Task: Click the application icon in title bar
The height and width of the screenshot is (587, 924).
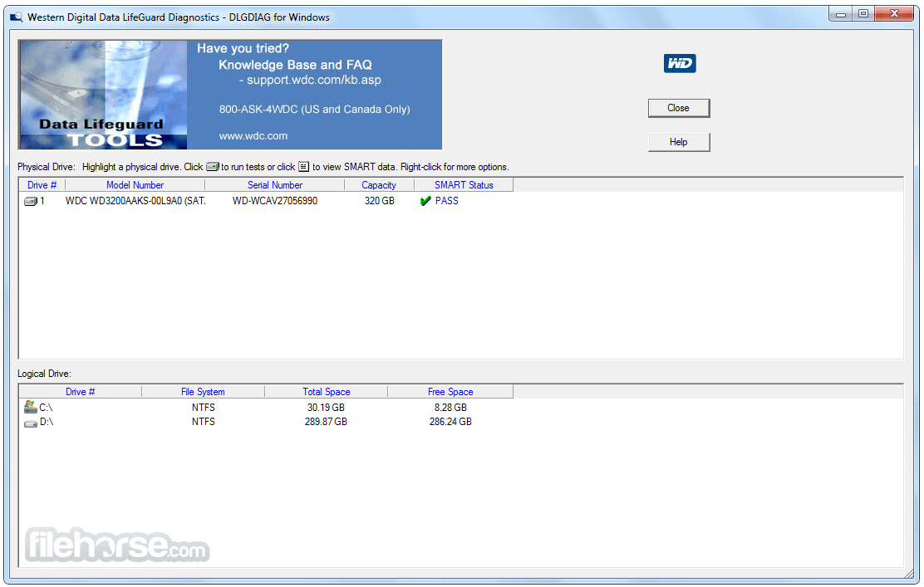Action: point(17,17)
